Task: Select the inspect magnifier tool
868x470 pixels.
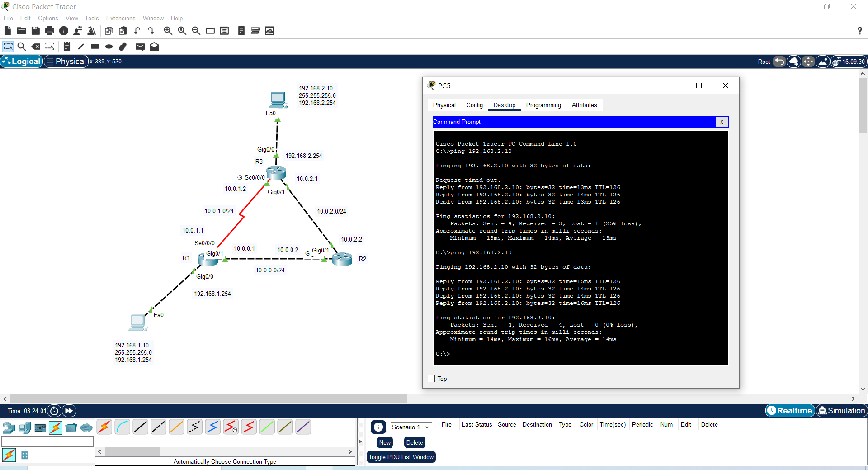Action: coord(21,47)
